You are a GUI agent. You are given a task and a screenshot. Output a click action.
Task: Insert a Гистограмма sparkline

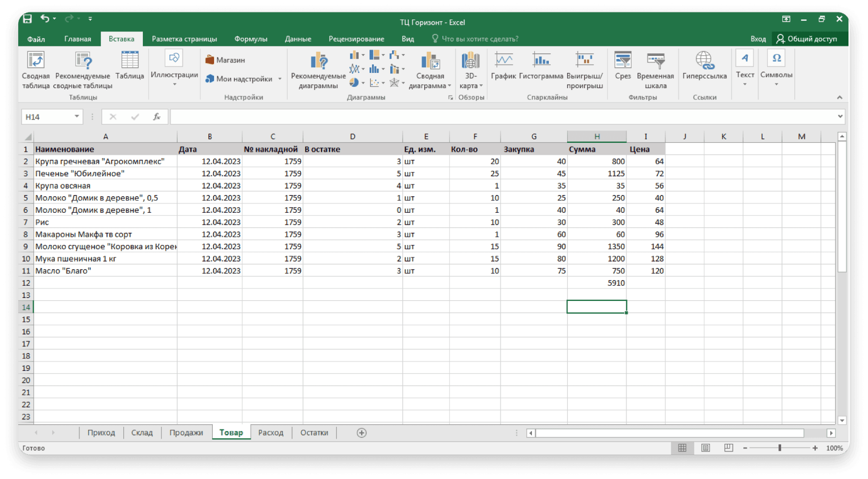(541, 65)
